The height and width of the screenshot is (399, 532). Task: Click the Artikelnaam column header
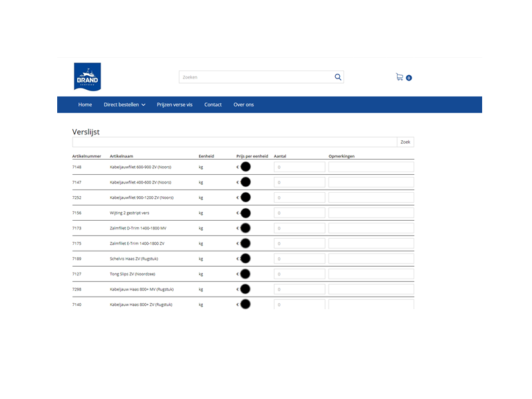point(122,156)
